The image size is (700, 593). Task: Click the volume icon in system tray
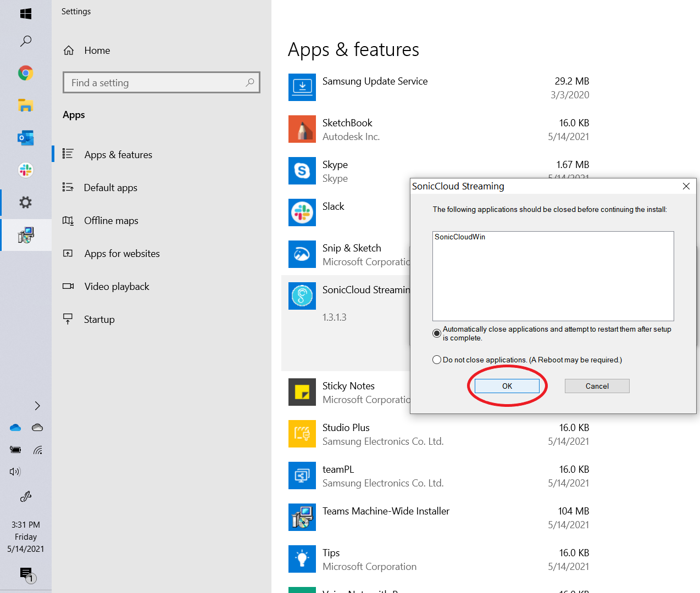pyautogui.click(x=15, y=472)
